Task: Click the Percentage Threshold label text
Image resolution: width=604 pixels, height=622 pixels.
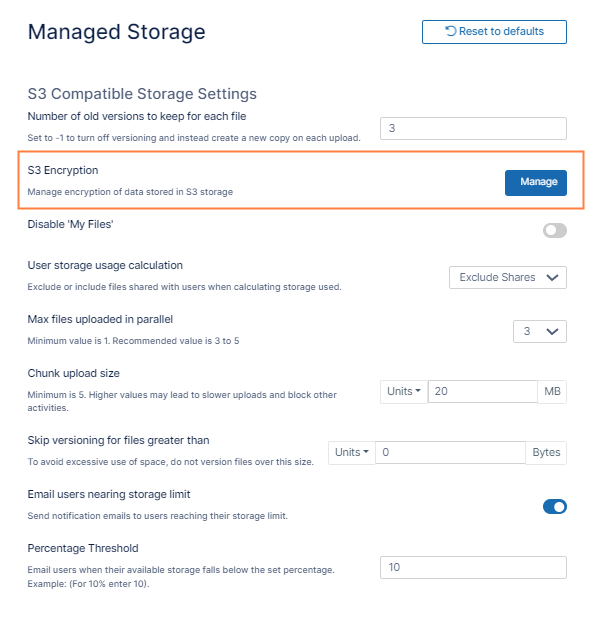Action: click(x=83, y=548)
